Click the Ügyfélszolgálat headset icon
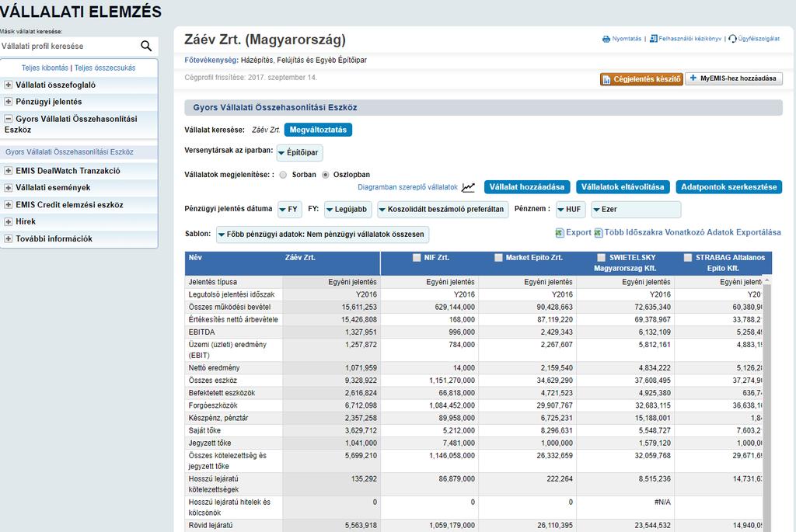 (732, 39)
